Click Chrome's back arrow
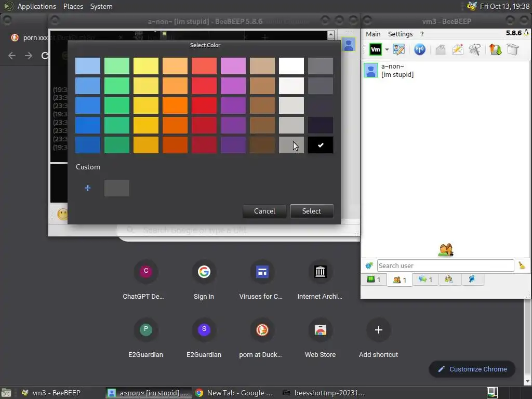This screenshot has width=532, height=399. pyautogui.click(x=12, y=56)
